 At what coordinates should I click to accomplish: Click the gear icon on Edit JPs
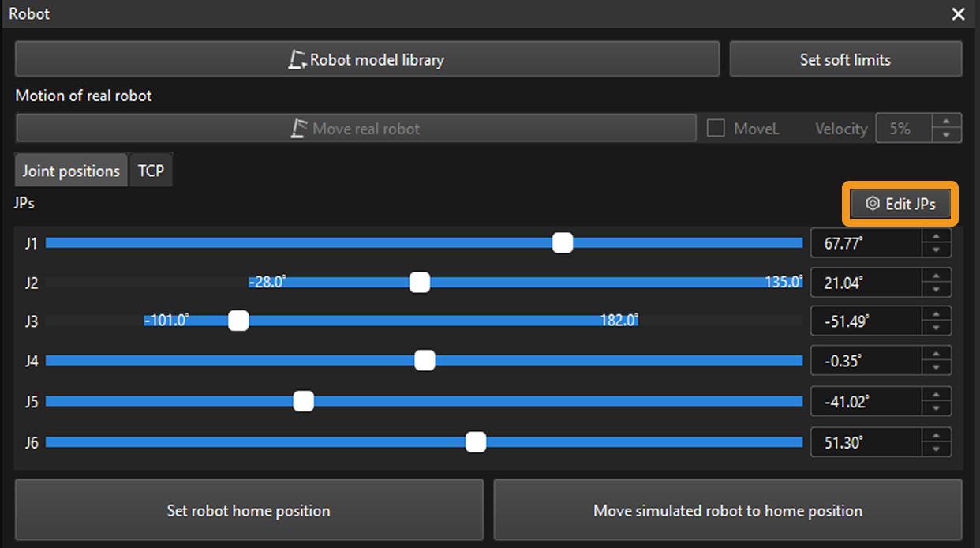pyautogui.click(x=873, y=204)
